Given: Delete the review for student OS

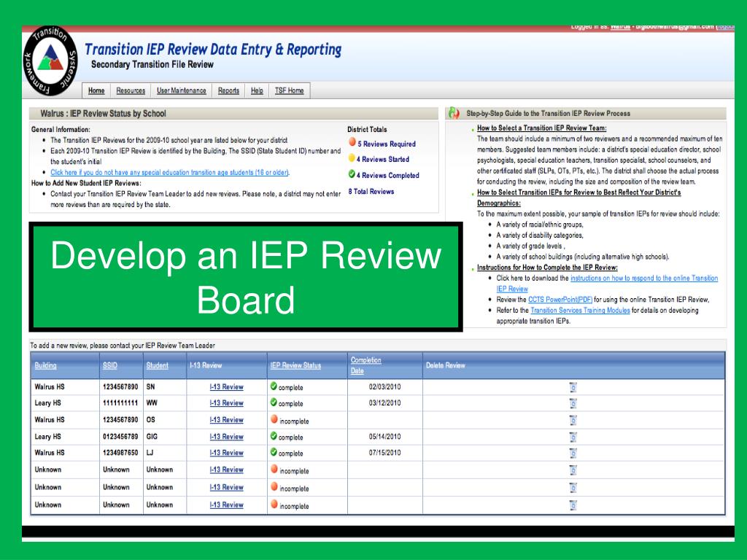Looking at the screenshot, I should click(573, 420).
